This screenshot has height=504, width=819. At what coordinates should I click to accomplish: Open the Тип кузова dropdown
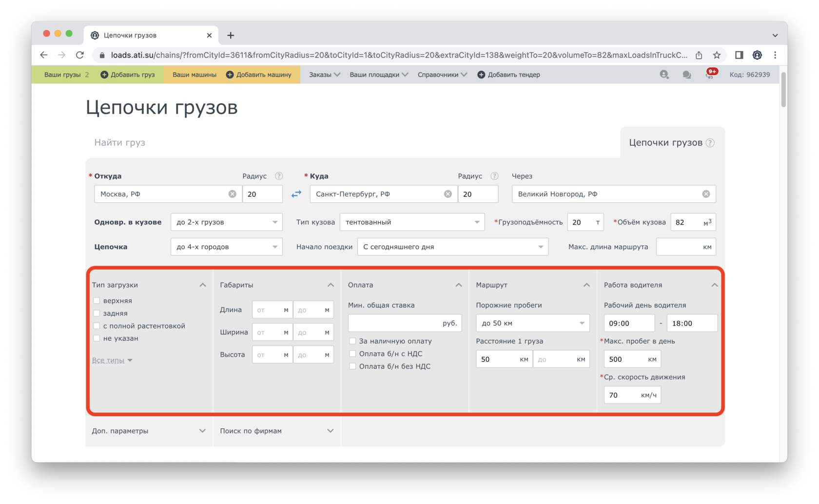tap(412, 222)
